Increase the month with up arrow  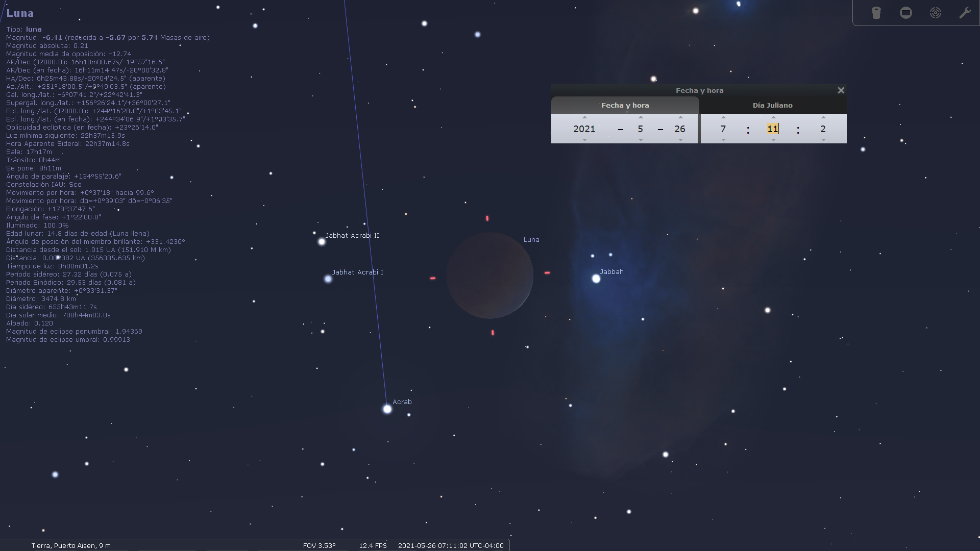click(x=641, y=117)
